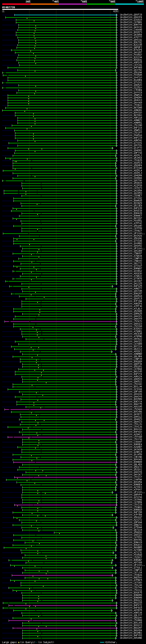
Task: Select hit UniRef100_O04710
Action: [131, 78]
